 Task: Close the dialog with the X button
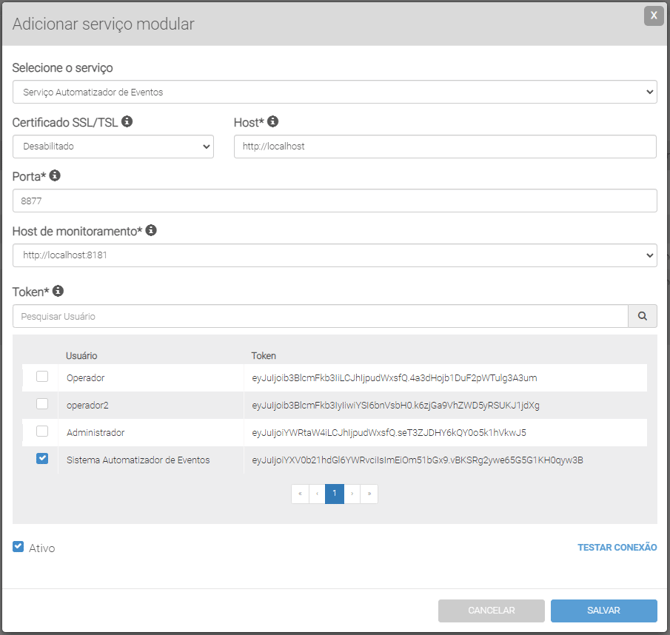click(654, 15)
